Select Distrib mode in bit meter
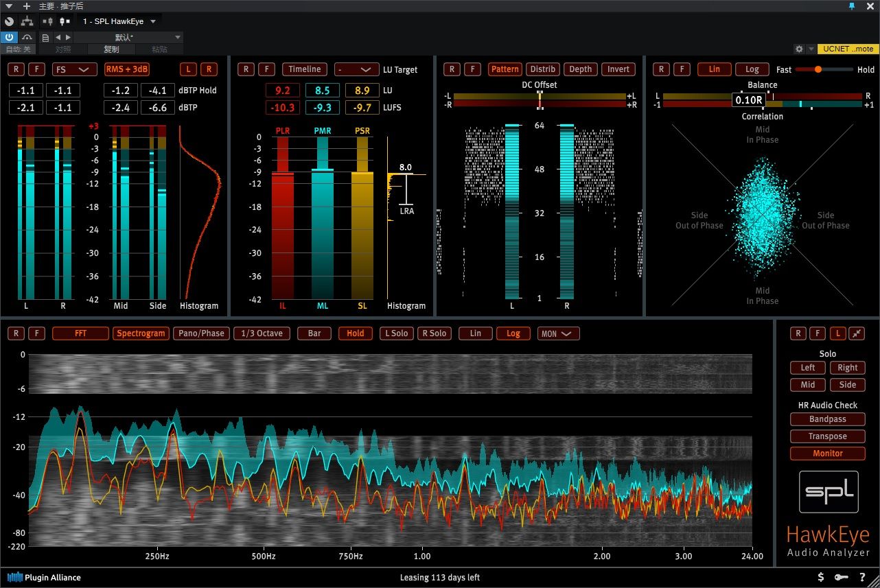 coord(543,69)
